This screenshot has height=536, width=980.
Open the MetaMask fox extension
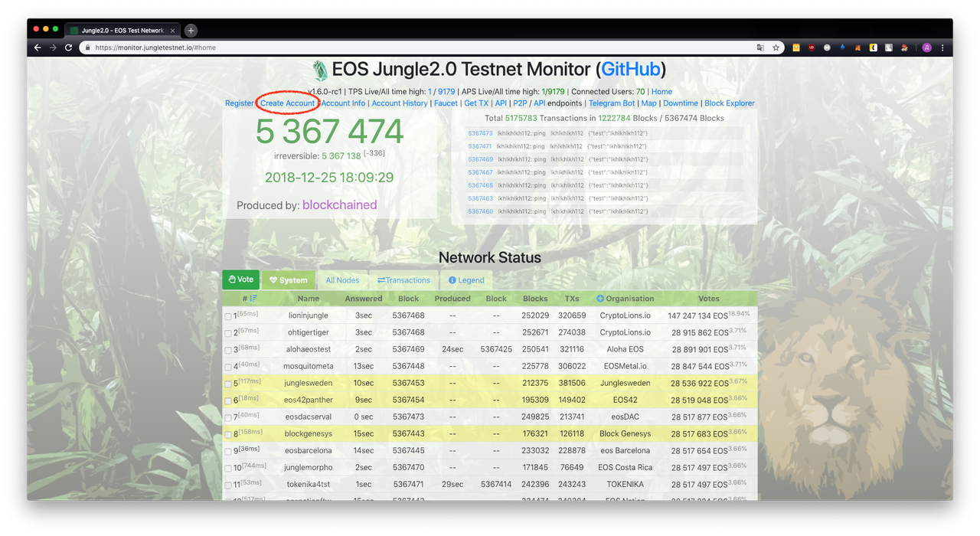(x=858, y=47)
